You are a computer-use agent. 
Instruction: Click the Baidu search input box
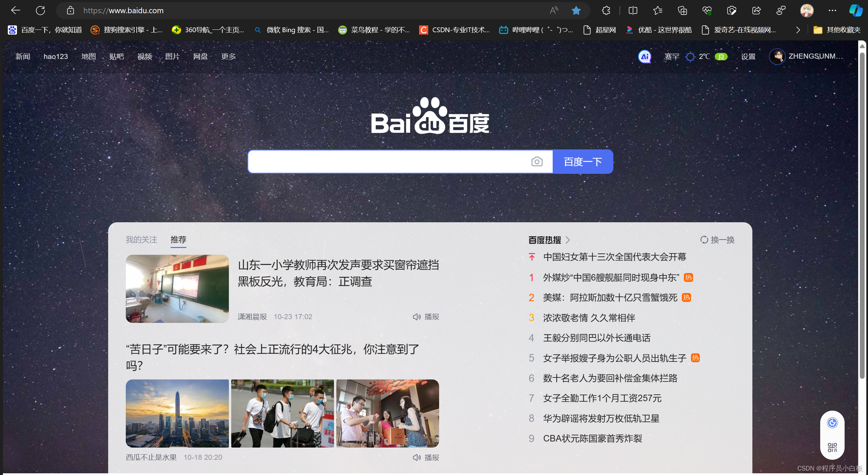387,162
